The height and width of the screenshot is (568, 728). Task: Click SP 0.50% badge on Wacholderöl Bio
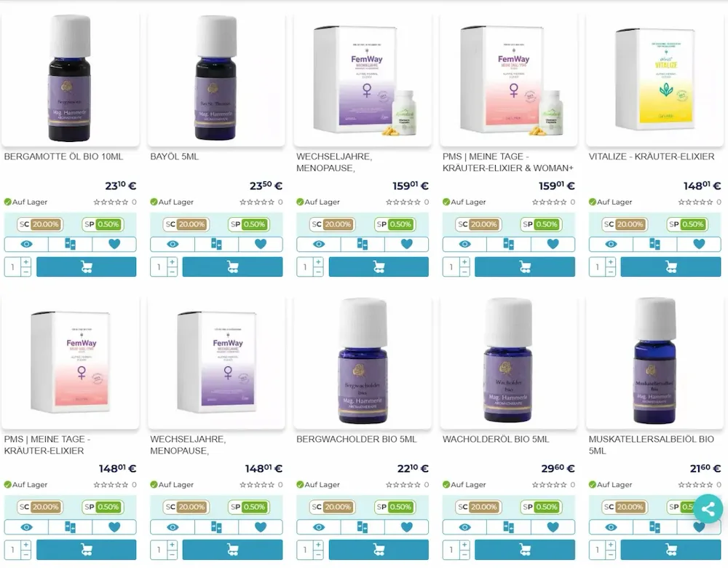tap(542, 507)
